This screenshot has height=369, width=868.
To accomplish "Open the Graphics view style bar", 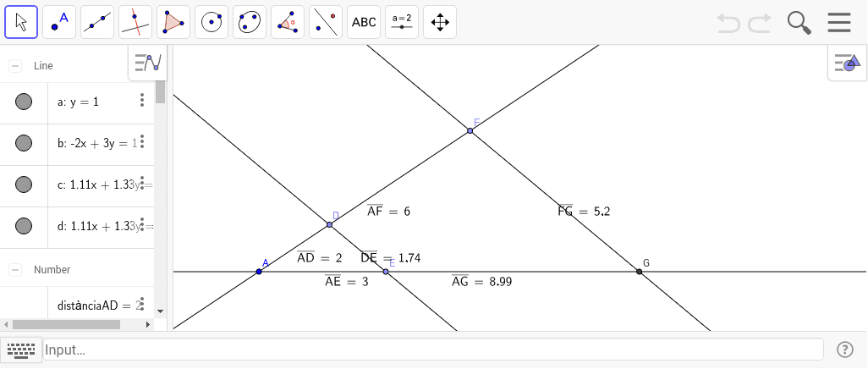I will [848, 63].
